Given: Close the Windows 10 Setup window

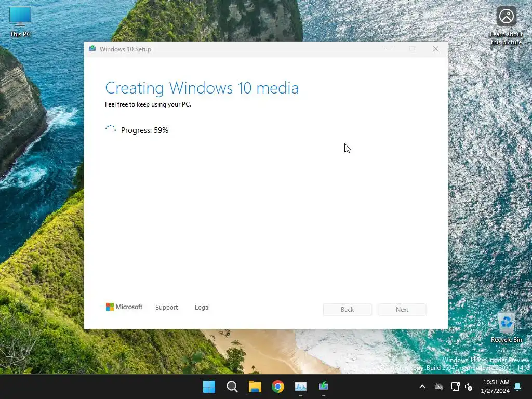Looking at the screenshot, I should click(436, 49).
